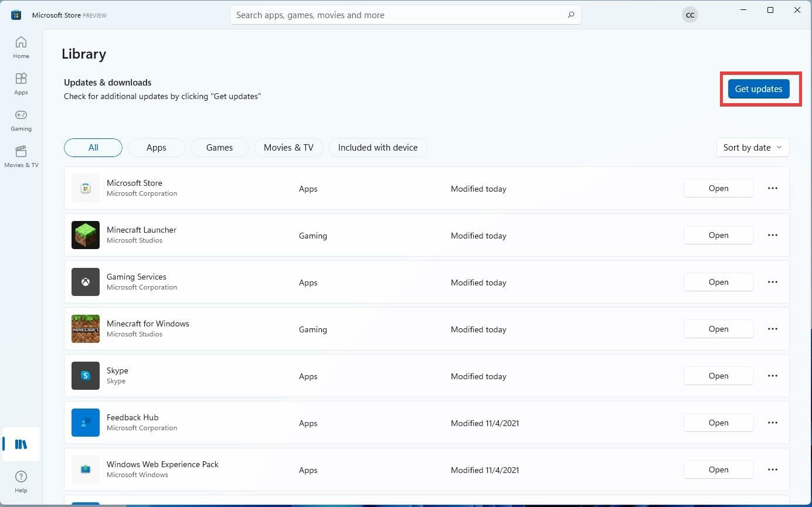Go to Home in sidebar
Screen dimensions: 812x507
coord(21,47)
